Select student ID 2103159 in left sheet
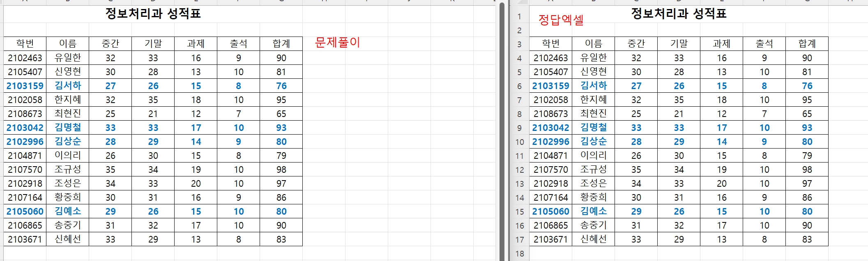Screen dimensions: 868x261 (25, 86)
